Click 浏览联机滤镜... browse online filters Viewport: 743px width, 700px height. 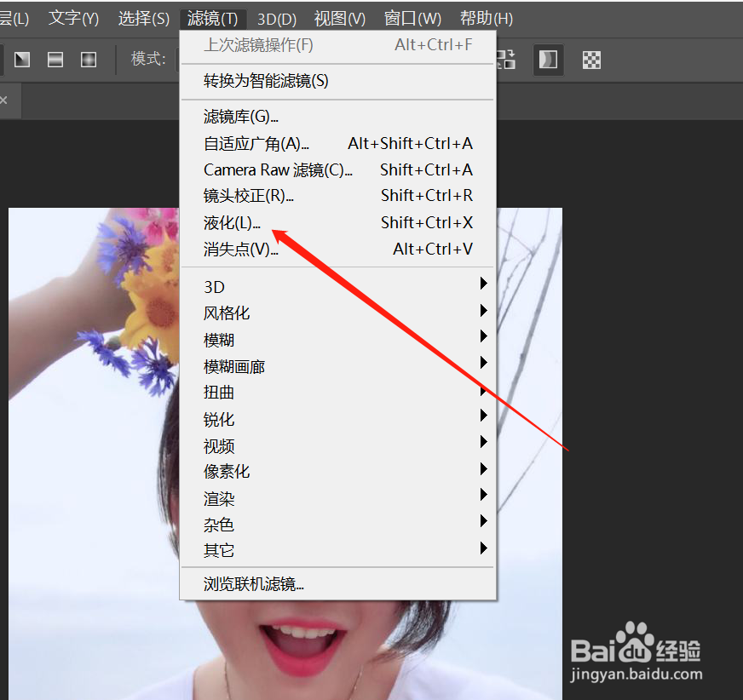[x=338, y=584]
